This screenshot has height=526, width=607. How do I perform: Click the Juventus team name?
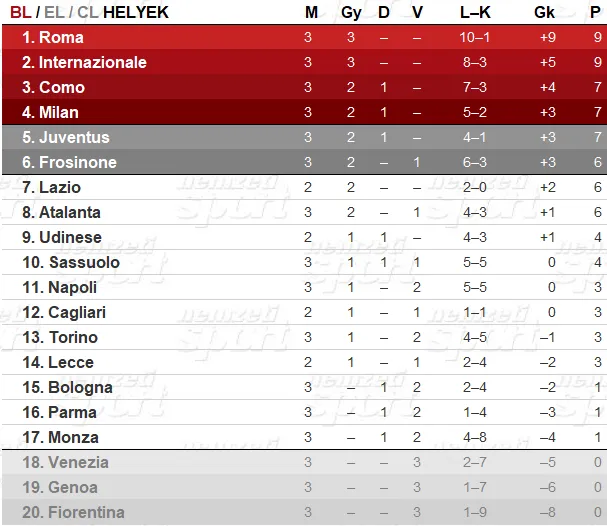click(74, 137)
